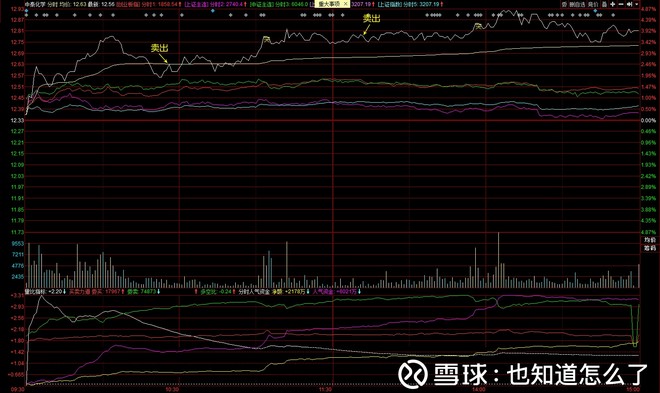The height and width of the screenshot is (393, 660).
Task: Toggle the 筹码 chip distribution button
Action: 650,248
